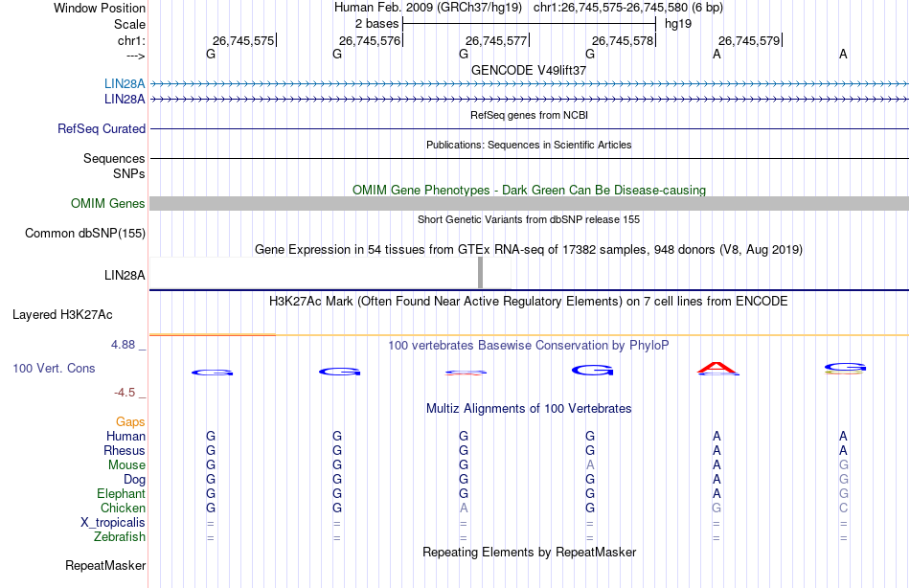Click 'Publications: Sequences in Scientific Articles' title

point(529,145)
